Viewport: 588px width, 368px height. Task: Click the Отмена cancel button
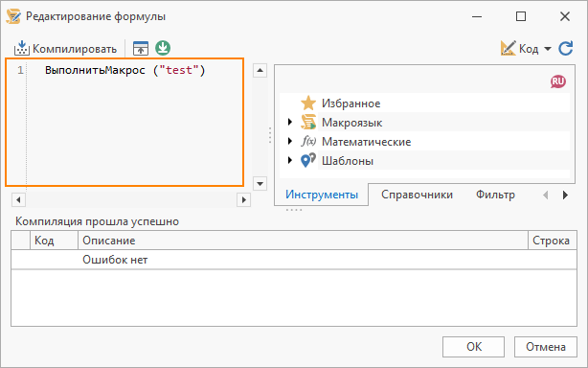click(x=546, y=347)
